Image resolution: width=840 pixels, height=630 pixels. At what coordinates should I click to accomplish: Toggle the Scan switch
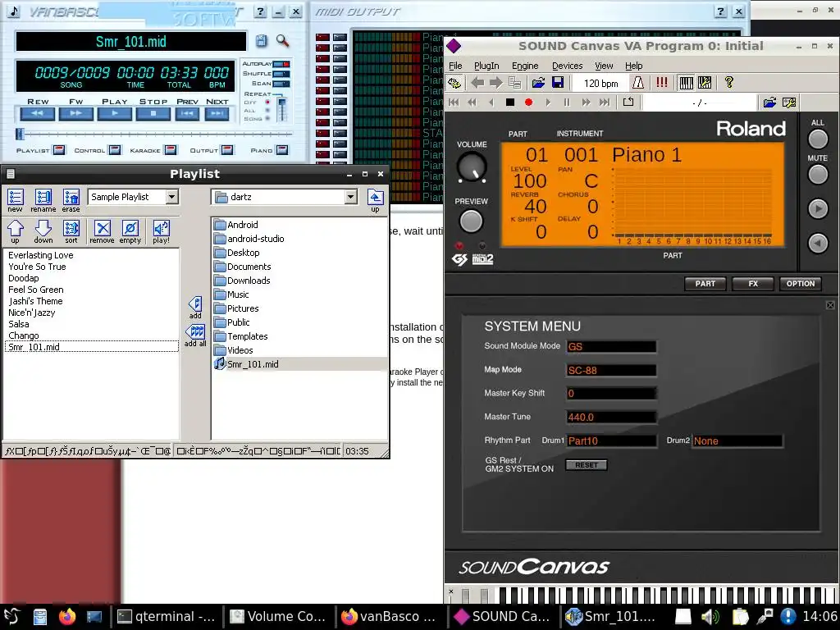[281, 84]
